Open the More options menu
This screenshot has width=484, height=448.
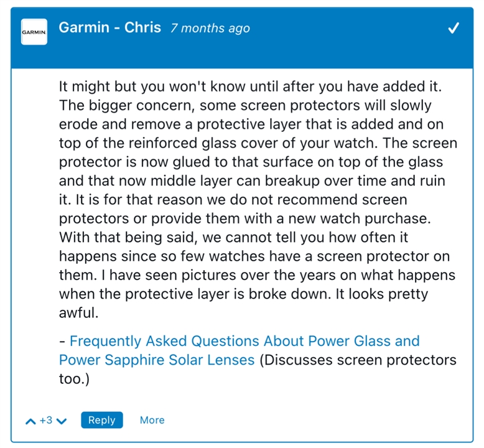(x=152, y=420)
